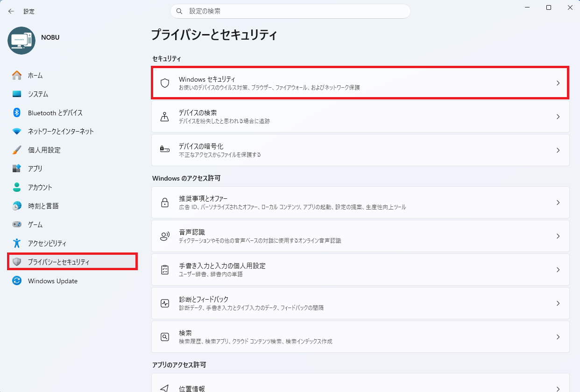Expand Windows セキュリティ row chevron
The width and height of the screenshot is (580, 392).
pos(558,83)
